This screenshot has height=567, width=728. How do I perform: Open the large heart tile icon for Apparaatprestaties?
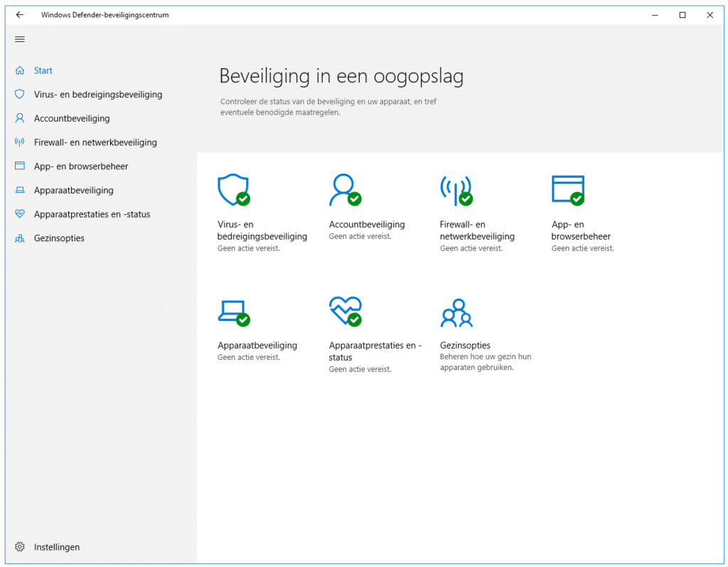[x=346, y=312]
